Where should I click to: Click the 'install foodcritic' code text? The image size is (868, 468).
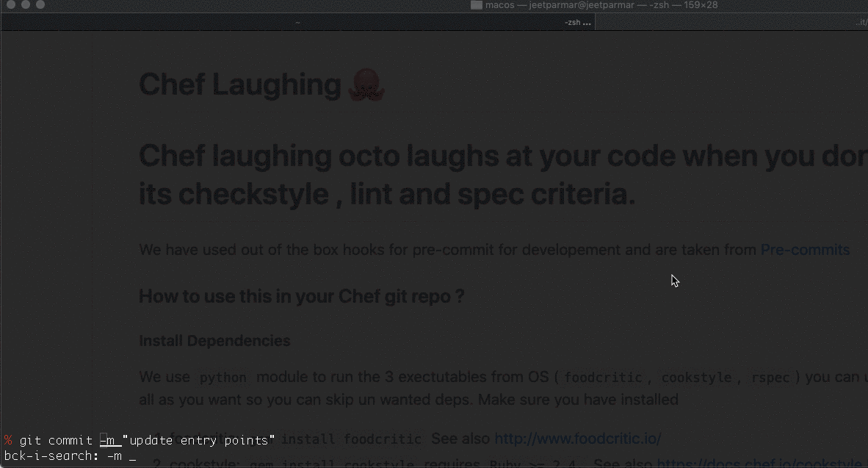click(x=351, y=439)
